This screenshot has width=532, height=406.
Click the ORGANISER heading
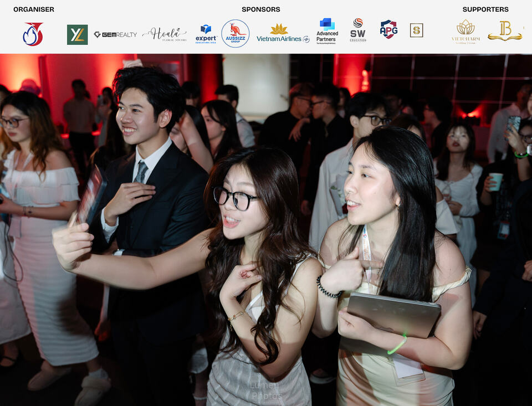click(34, 9)
